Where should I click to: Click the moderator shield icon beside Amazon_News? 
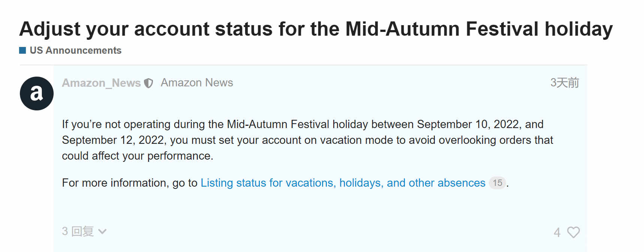tap(148, 83)
